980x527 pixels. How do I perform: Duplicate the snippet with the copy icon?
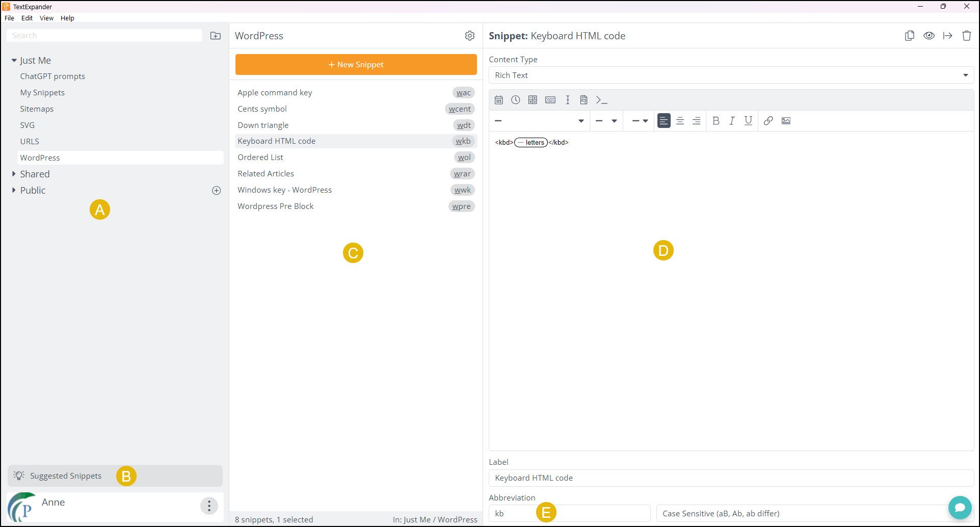point(910,36)
